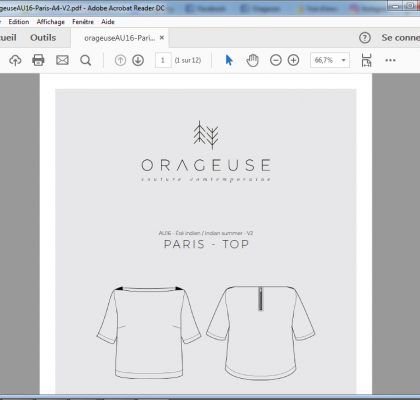The image size is (420, 400).
Task: Open the search magnifier tool
Action: 86,60
